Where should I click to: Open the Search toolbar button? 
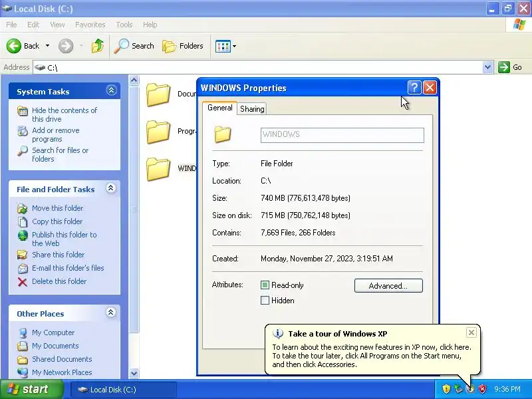pos(134,46)
